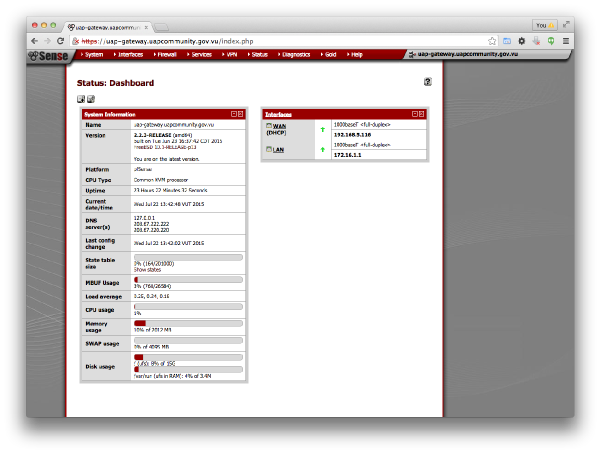600x453 pixels.
Task: Click the LAN interface icon
Action: click(269, 149)
